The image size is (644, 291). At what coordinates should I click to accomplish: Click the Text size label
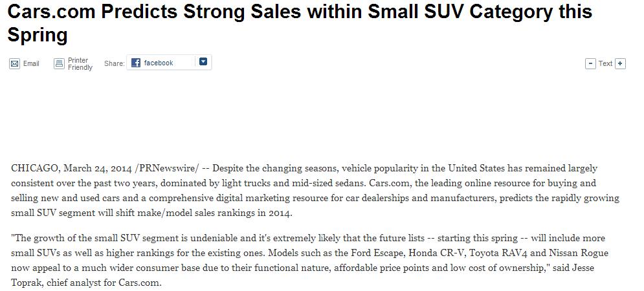(x=605, y=63)
